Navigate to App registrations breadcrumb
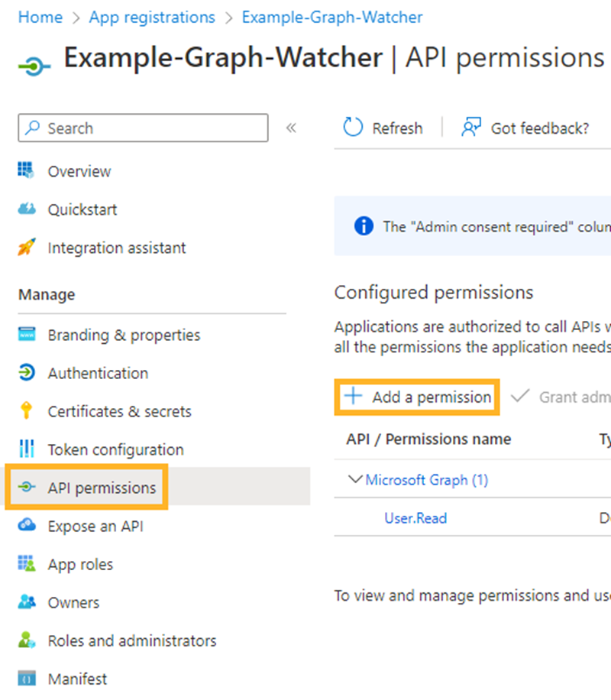The height and width of the screenshot is (700, 611). (152, 17)
